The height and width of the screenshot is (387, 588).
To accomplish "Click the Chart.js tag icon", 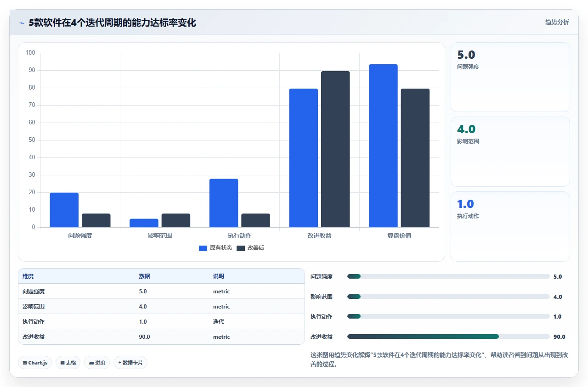I will pyautogui.click(x=25, y=363).
